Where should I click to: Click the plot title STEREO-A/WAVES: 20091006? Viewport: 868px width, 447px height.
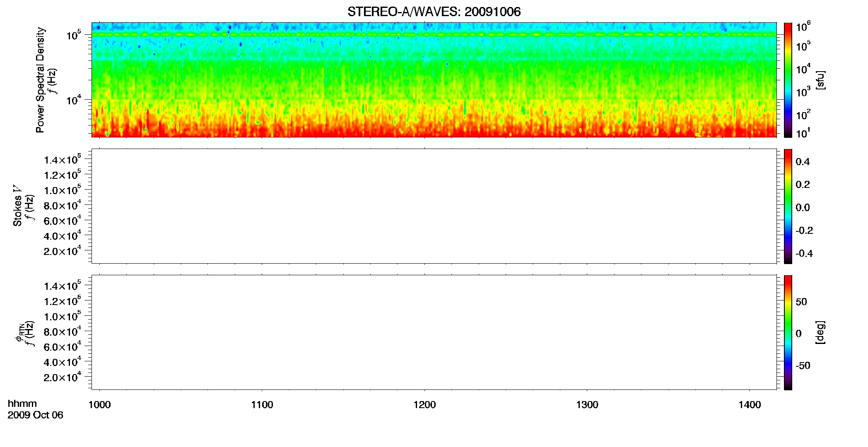coord(434,12)
